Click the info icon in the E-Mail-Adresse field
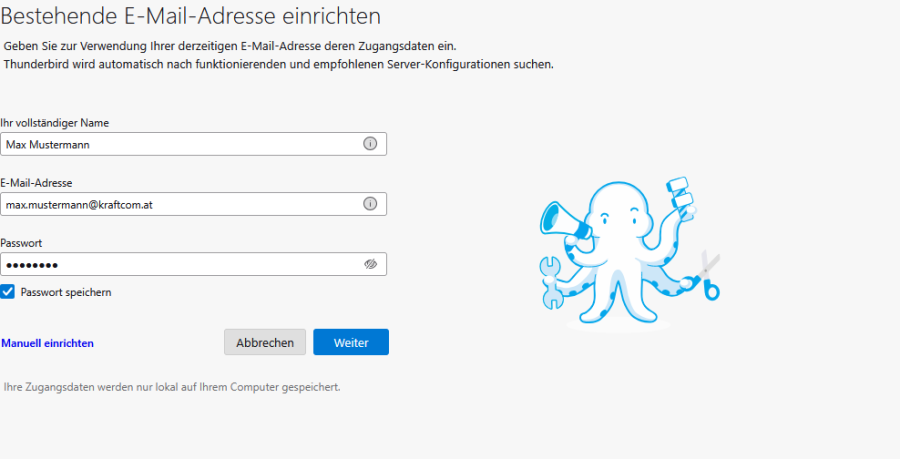Screen dimensions: 900x459 pyautogui.click(x=370, y=204)
